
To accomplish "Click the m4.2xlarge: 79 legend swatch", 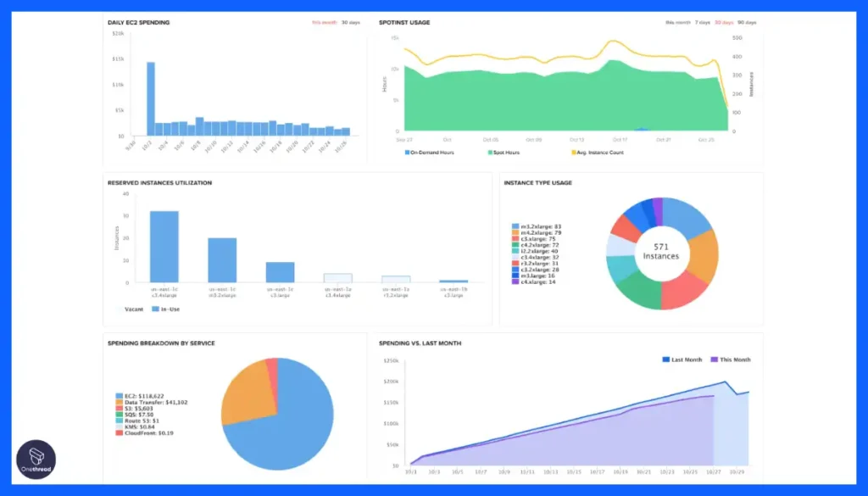I will (x=515, y=232).
